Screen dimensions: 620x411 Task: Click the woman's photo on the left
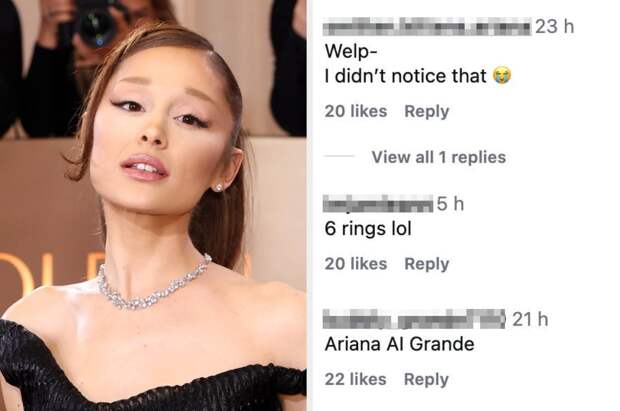(153, 205)
